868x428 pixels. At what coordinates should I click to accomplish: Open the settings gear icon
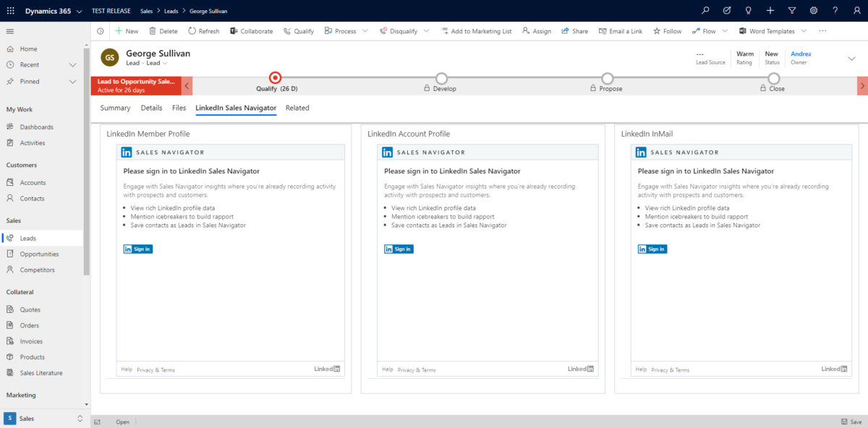814,11
